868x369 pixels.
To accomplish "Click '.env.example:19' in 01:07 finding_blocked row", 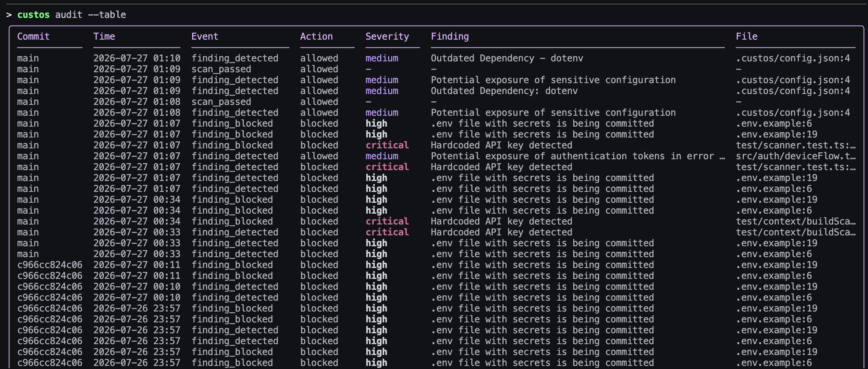I will coord(777,134).
